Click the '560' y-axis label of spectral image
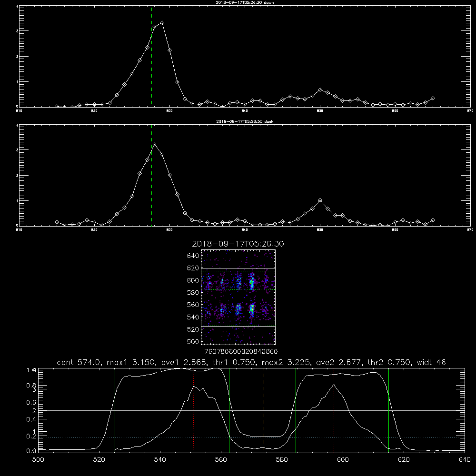476x476 pixels. pyautogui.click(x=193, y=305)
